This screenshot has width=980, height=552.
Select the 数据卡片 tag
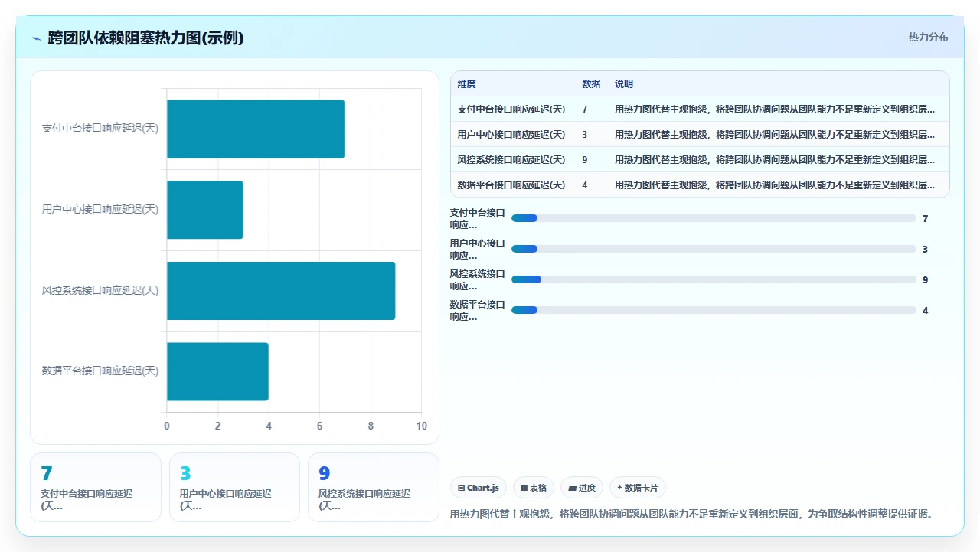(x=637, y=488)
